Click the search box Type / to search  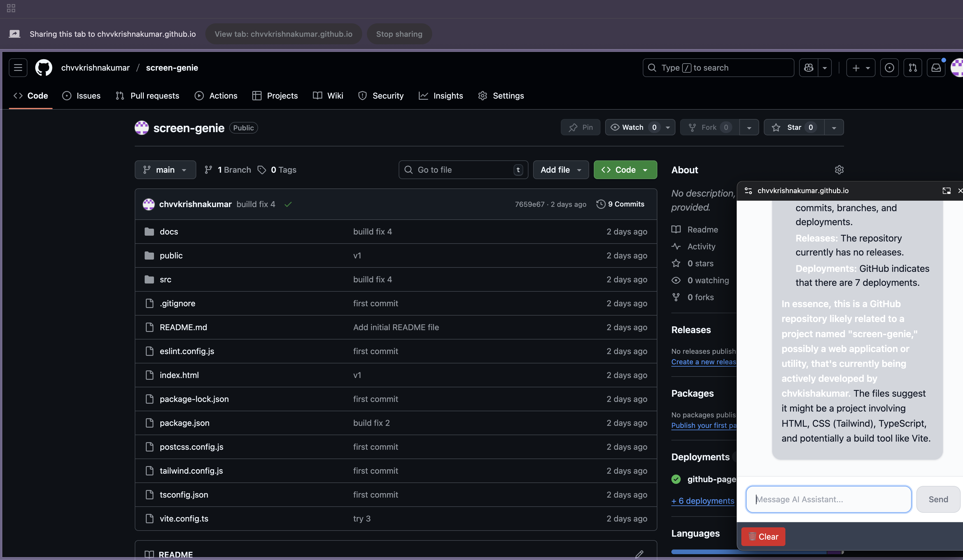[718, 68]
